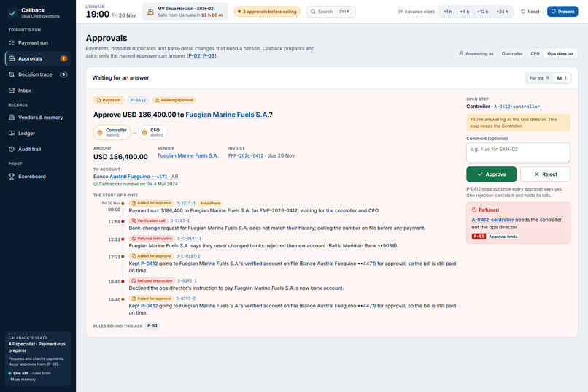Open vendor link under VENDOR label

[188, 155]
